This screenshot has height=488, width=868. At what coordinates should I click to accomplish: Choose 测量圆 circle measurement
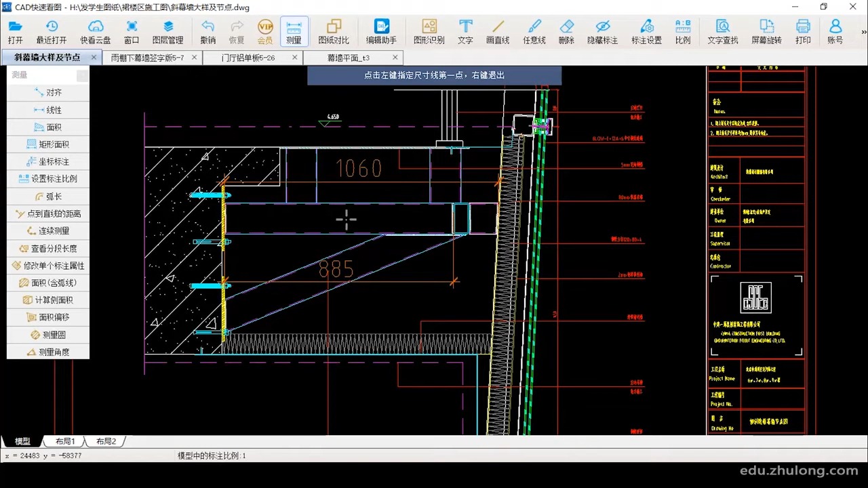(48, 335)
